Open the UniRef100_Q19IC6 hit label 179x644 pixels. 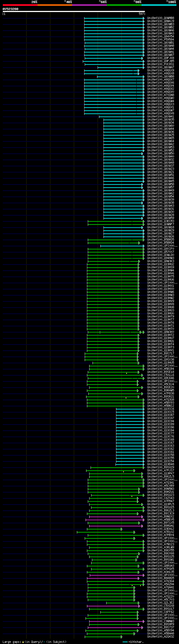(x=161, y=409)
